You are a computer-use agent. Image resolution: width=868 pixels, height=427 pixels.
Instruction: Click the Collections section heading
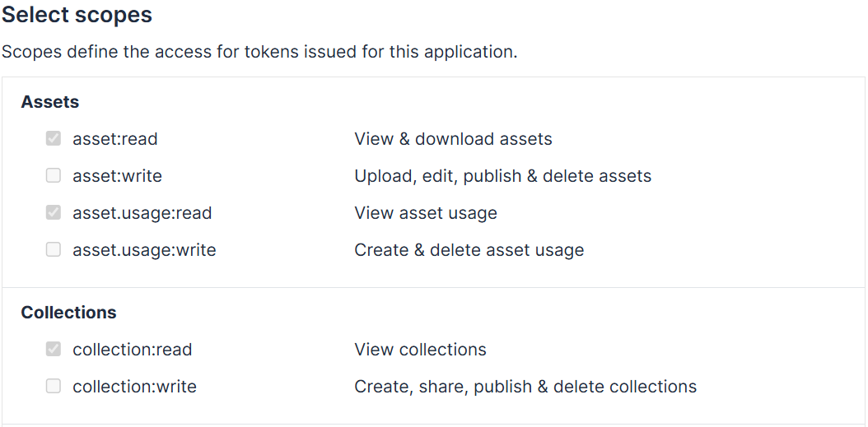(69, 313)
